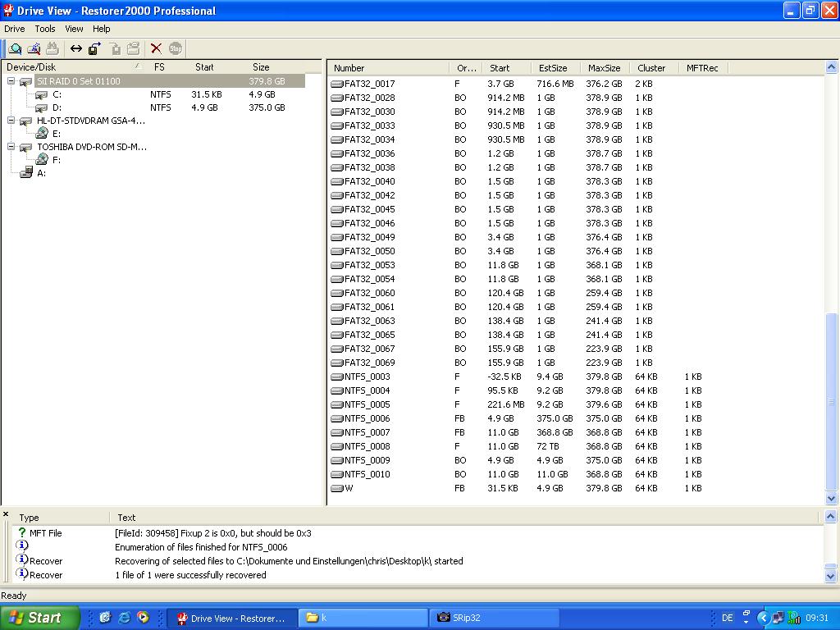This screenshot has height=630, width=840.
Task: Select the TOSHIBA DVD-ROM SD-M device
Action: tap(92, 146)
